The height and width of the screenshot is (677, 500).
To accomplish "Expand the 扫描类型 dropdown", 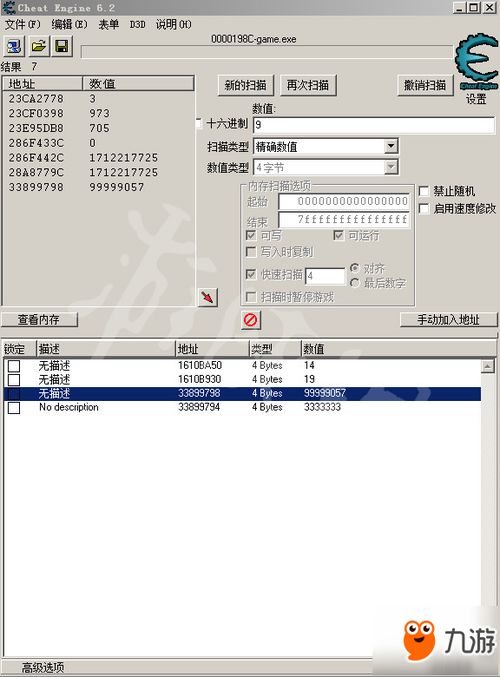I will pyautogui.click(x=391, y=146).
